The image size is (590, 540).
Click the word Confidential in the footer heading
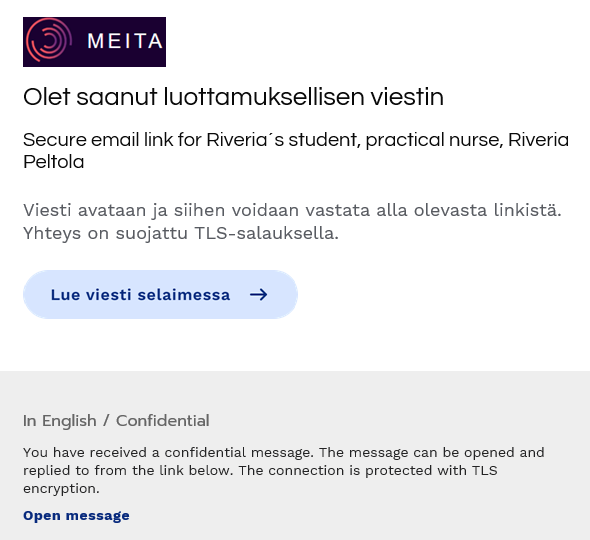click(163, 421)
